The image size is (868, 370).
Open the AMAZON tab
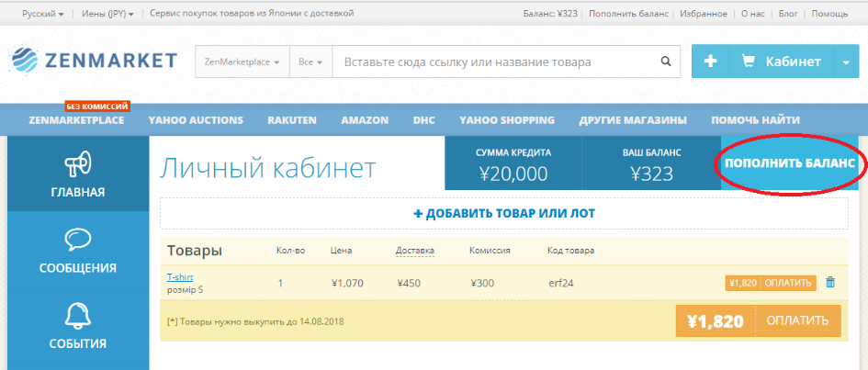click(365, 120)
